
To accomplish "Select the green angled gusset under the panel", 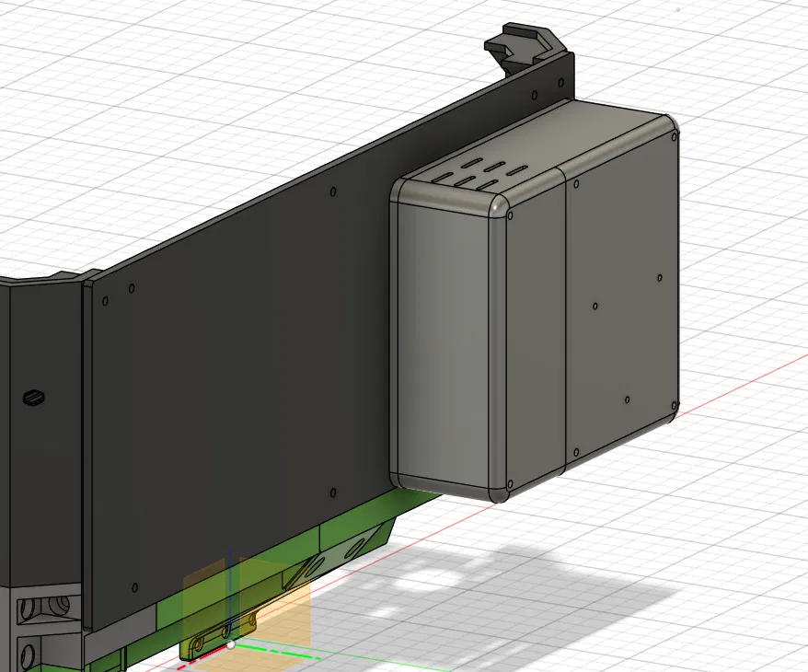I will pyautogui.click(x=338, y=559).
